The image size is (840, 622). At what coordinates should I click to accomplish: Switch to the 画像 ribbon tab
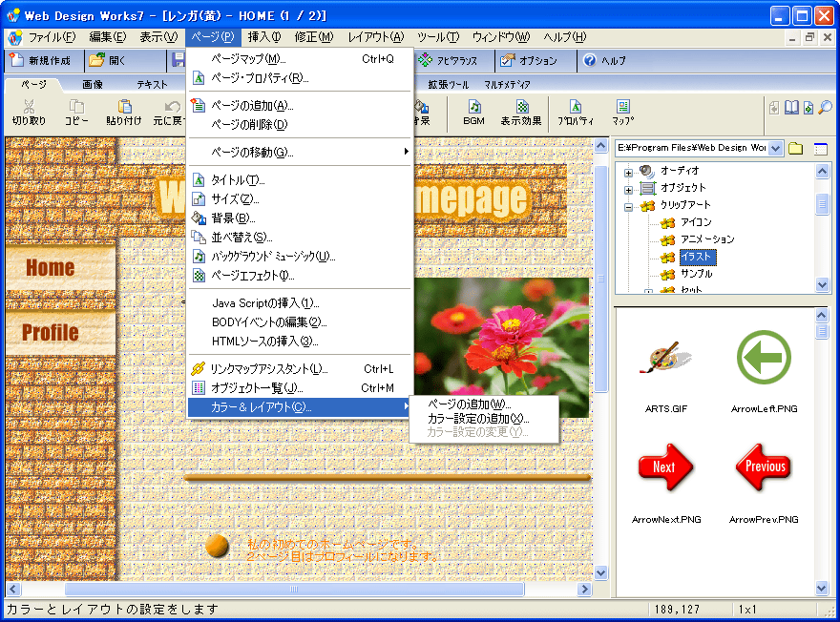pos(93,85)
